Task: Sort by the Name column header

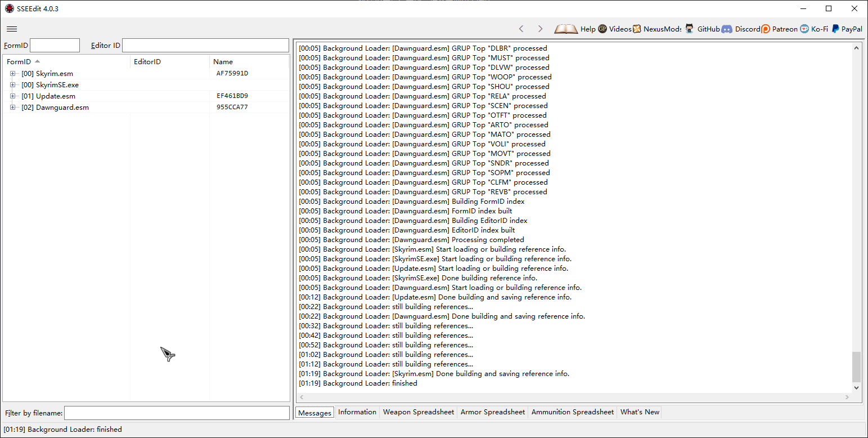Action: [x=249, y=61]
